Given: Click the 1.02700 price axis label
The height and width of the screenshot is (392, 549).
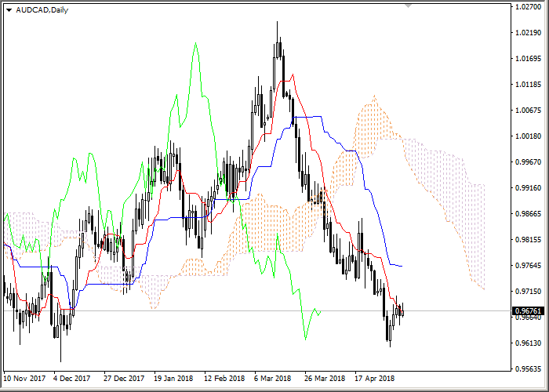Looking at the screenshot, I should [x=529, y=7].
